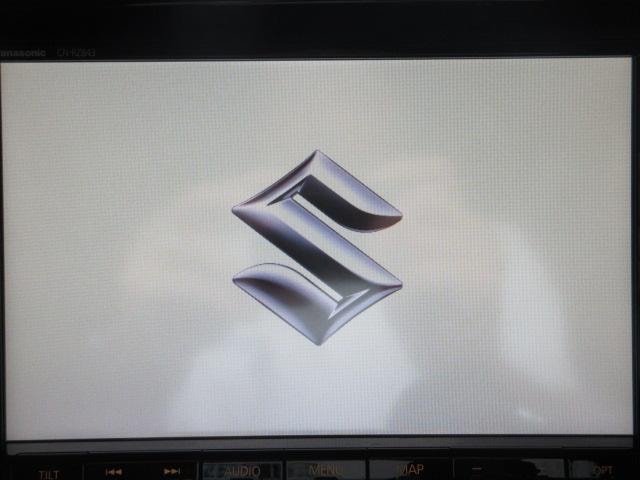Screen dimensions: 640x480
Task: Open the AUDIO screen
Action: pos(242,471)
